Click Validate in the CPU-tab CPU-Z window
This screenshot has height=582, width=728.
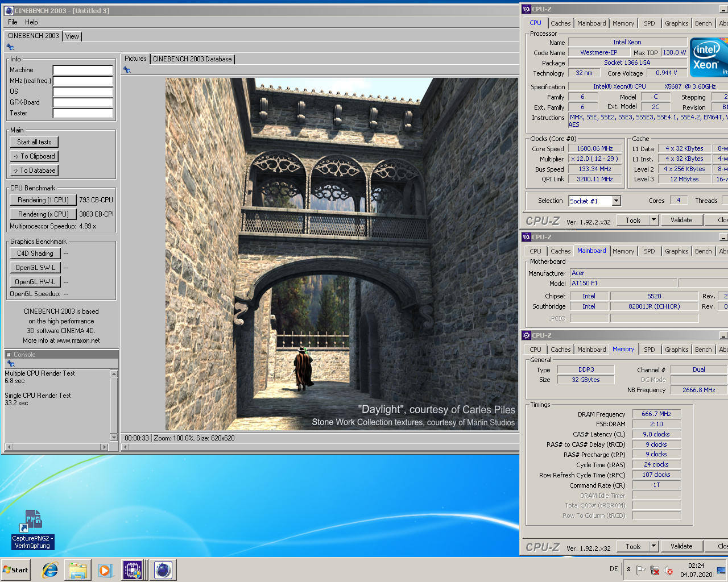681,220
